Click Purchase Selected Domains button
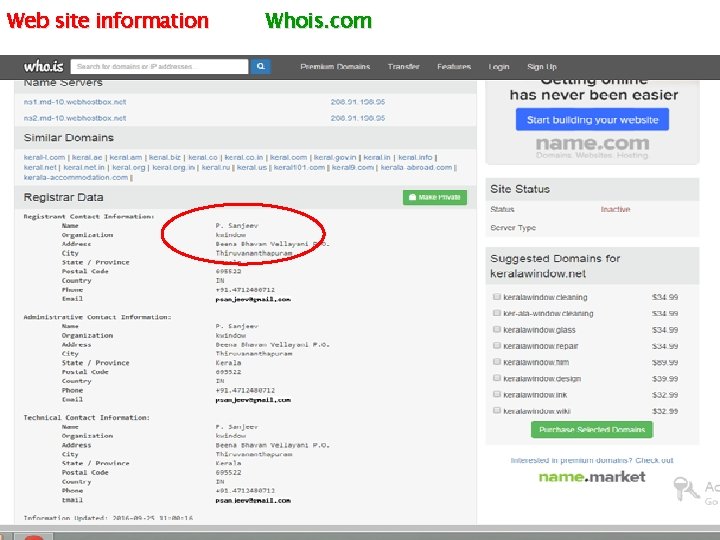The height and width of the screenshot is (540, 720). click(x=592, y=430)
